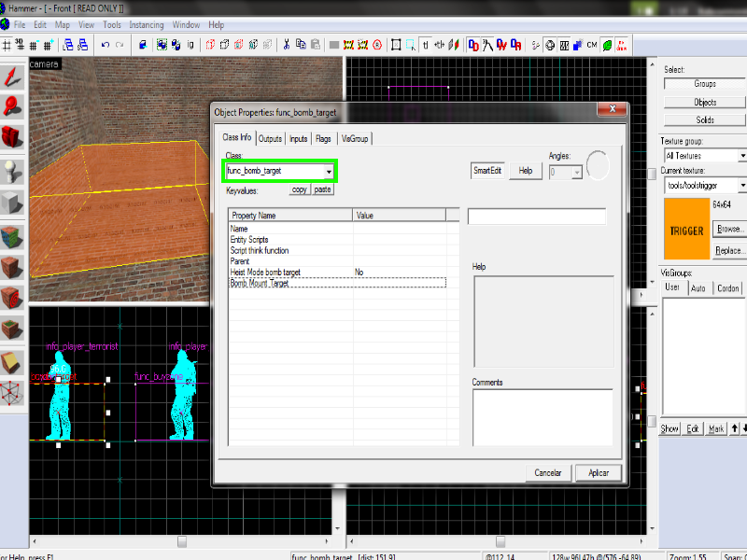This screenshot has height=560, width=747.
Task: Open the Texture group dropdown
Action: click(x=743, y=156)
